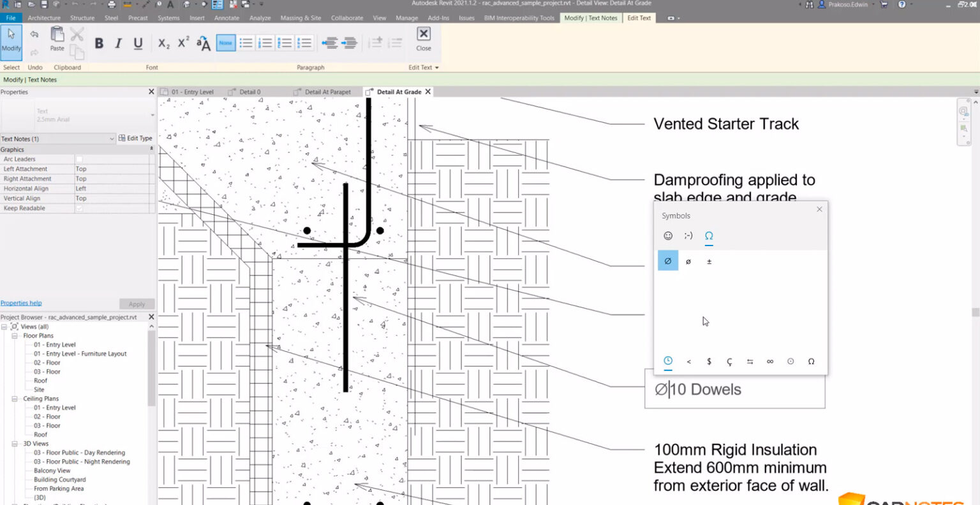Insert the plus-minus symbol
The height and width of the screenshot is (505, 980).
pos(709,261)
